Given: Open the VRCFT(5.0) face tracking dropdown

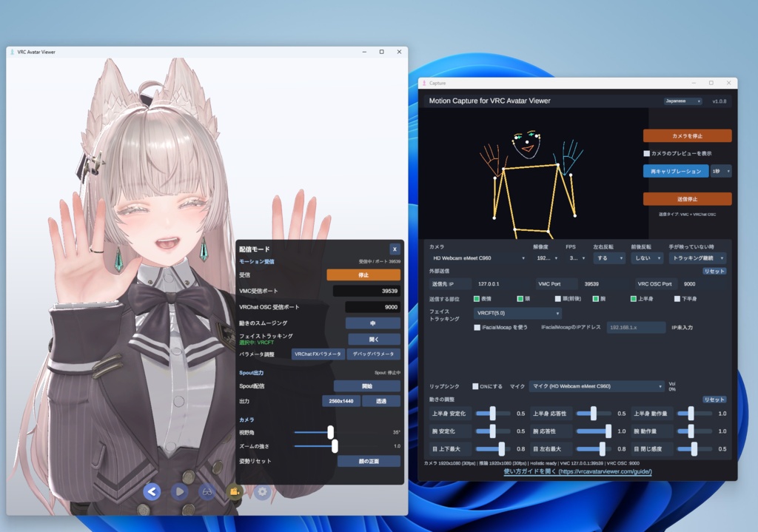Looking at the screenshot, I should pyautogui.click(x=517, y=313).
